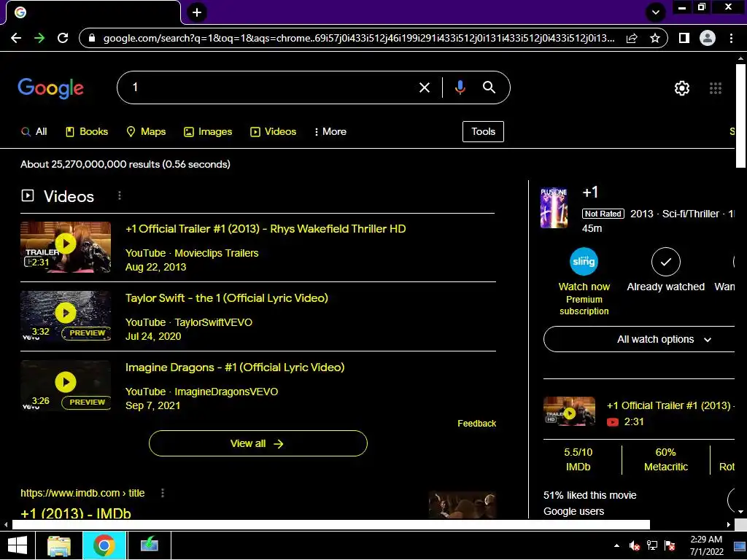This screenshot has width=747, height=560.
Task: Open Imagine Dragons - #1 lyric video link
Action: (x=235, y=367)
